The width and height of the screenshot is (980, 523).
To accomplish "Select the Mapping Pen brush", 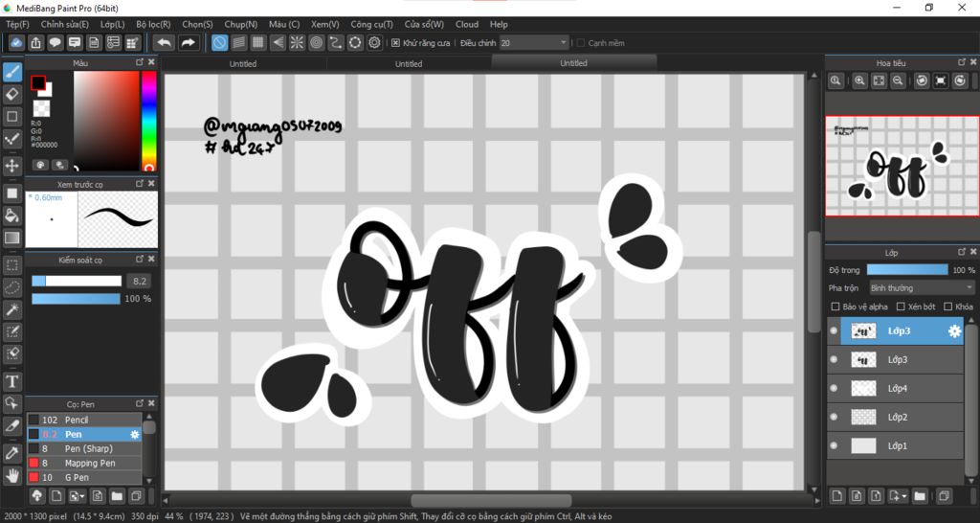I will click(84, 463).
